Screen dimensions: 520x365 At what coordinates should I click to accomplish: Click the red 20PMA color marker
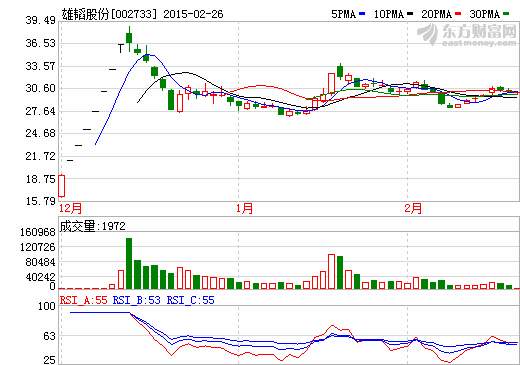click(x=458, y=14)
